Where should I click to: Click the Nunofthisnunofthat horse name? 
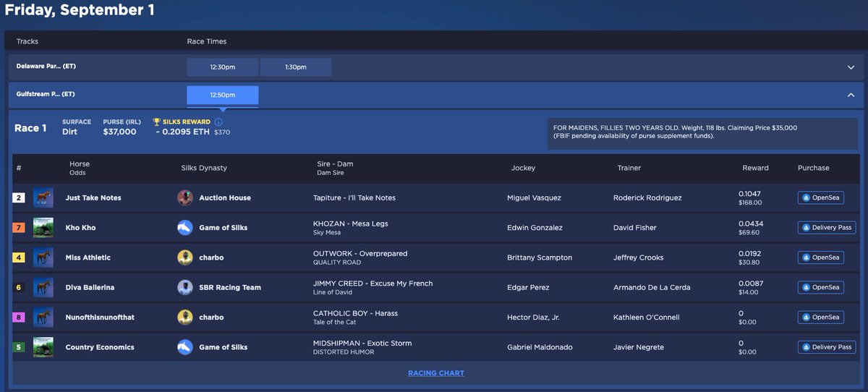tap(100, 317)
